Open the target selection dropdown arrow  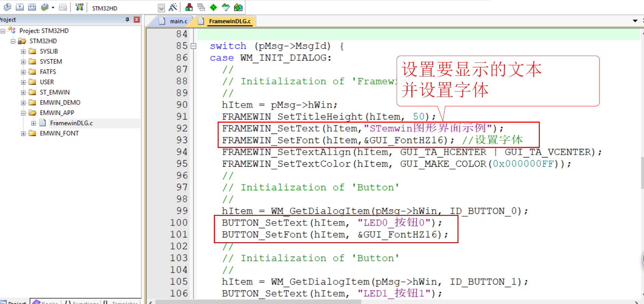162,8
